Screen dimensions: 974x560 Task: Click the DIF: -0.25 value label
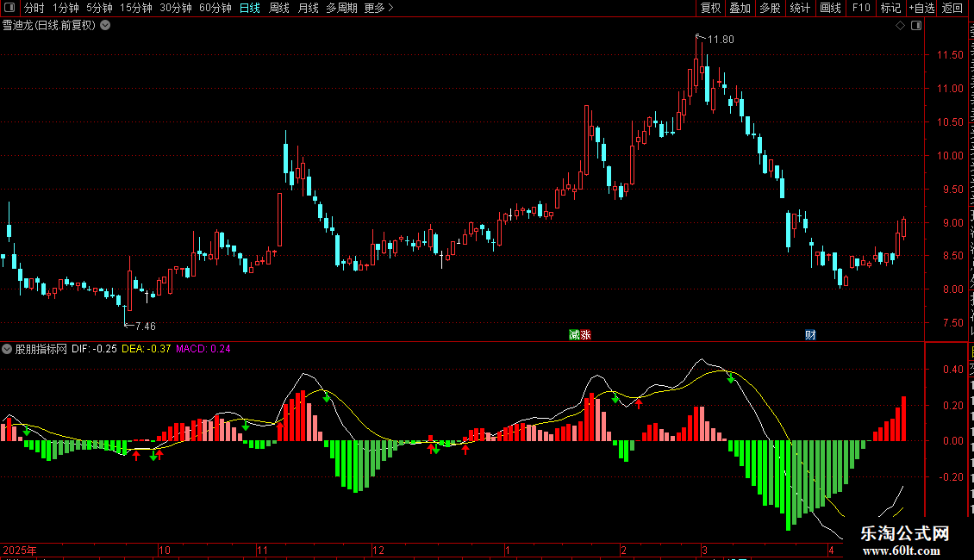[95, 349]
